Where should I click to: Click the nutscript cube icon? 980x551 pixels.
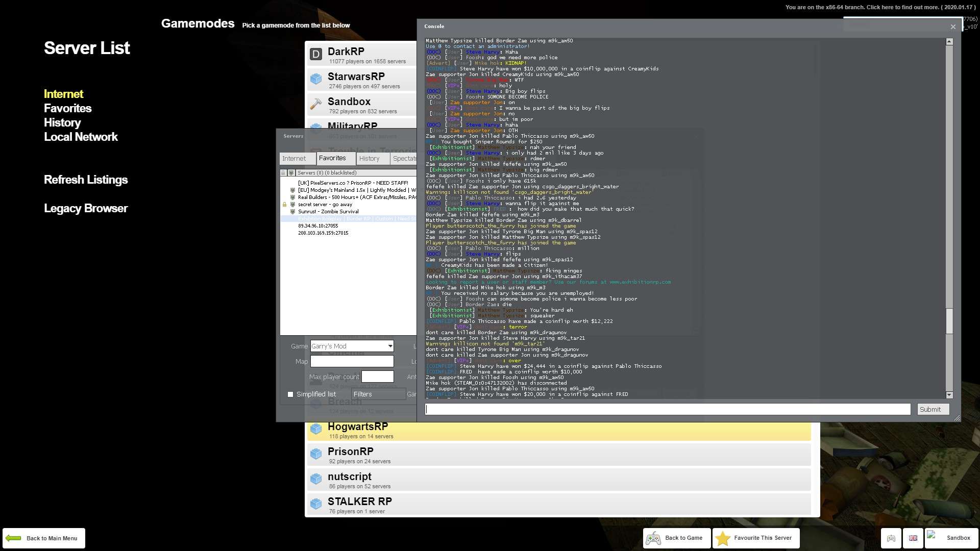click(316, 479)
